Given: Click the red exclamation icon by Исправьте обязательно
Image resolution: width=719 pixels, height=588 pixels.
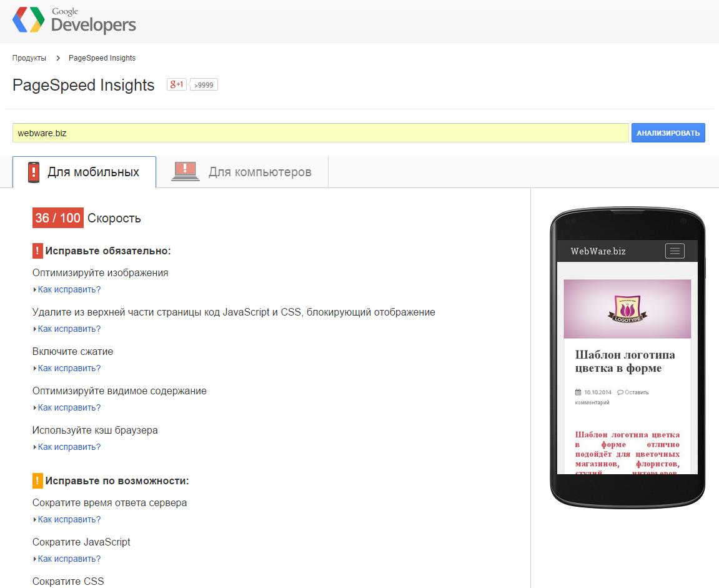Looking at the screenshot, I should pyautogui.click(x=37, y=251).
